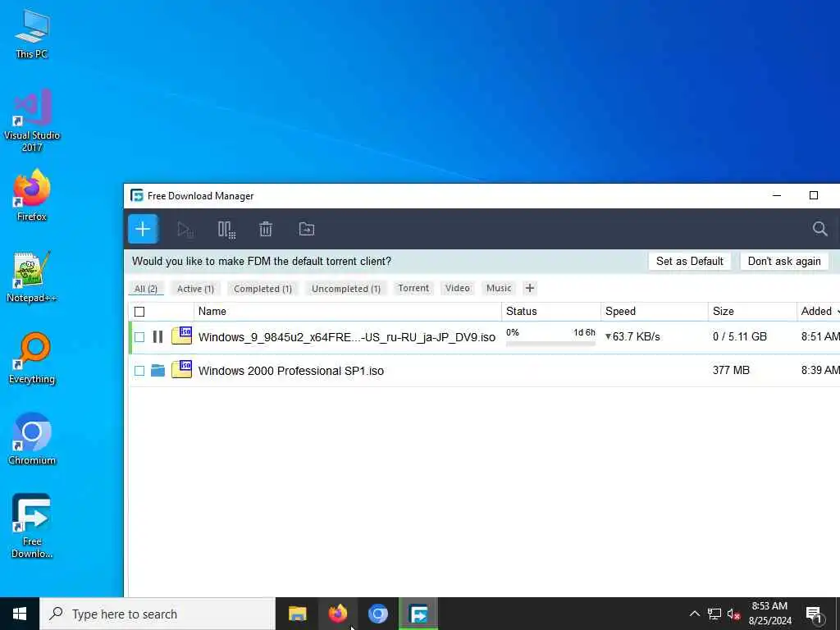Switch to Firefox in the taskbar
The image size is (840, 630).
[x=337, y=614]
